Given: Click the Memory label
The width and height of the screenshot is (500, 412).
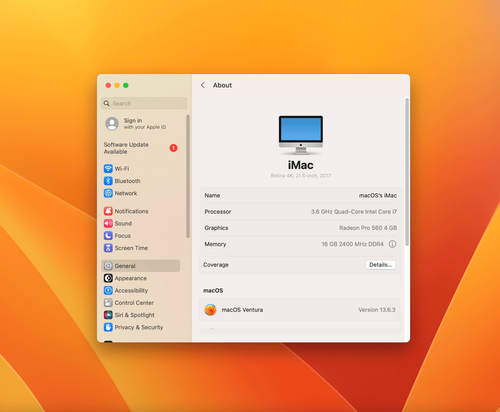Looking at the screenshot, I should point(215,244).
